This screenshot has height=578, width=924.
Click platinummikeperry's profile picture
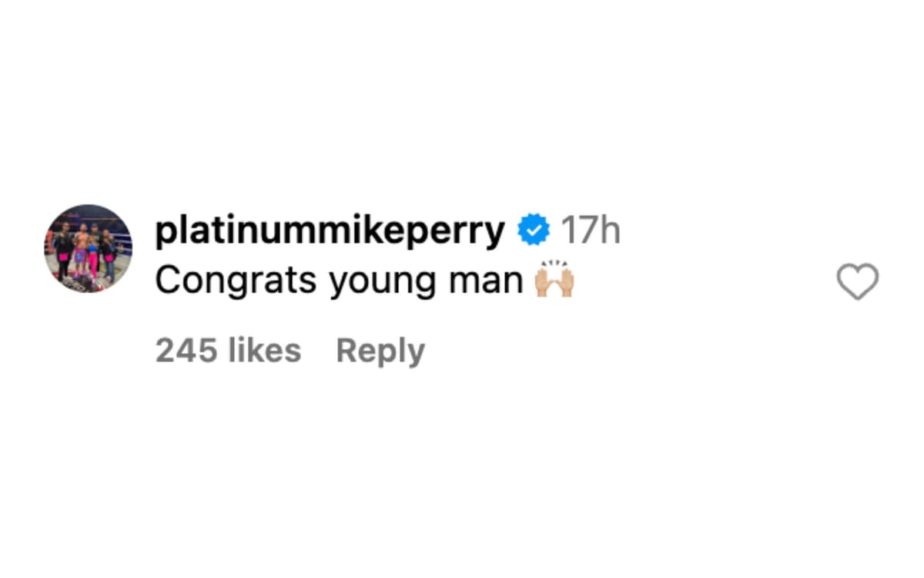tap(87, 244)
